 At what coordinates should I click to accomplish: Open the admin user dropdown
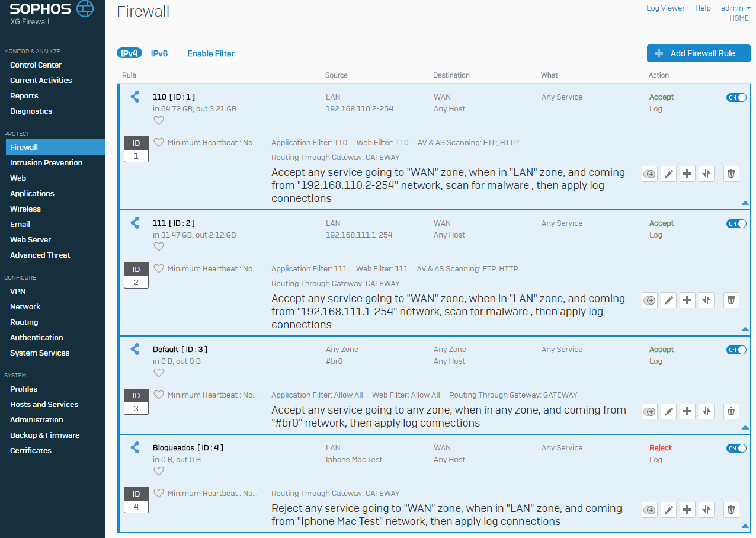point(736,8)
